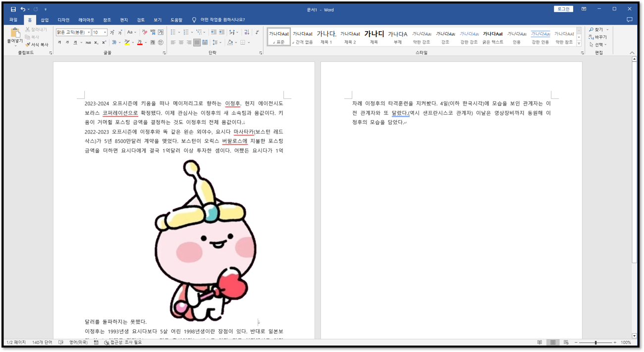Click the Format Painter (서식 복사) button
Image resolution: width=644 pixels, height=352 pixels.
tap(37, 45)
